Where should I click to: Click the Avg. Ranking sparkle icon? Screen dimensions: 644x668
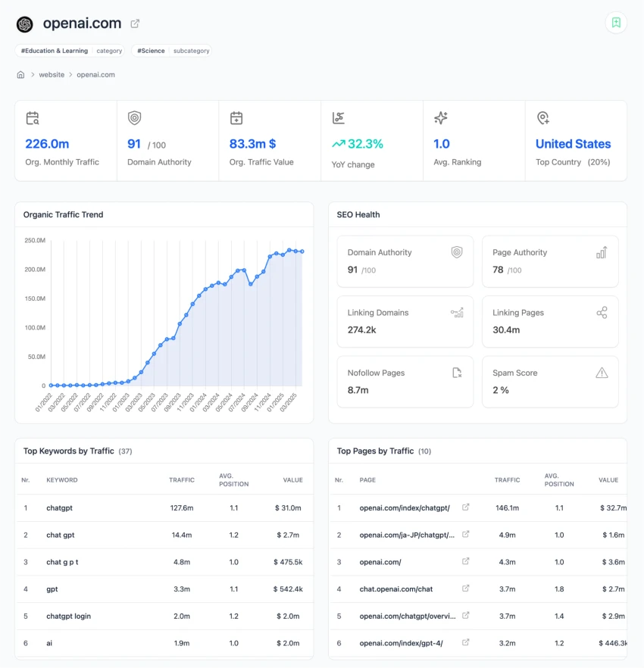point(441,117)
